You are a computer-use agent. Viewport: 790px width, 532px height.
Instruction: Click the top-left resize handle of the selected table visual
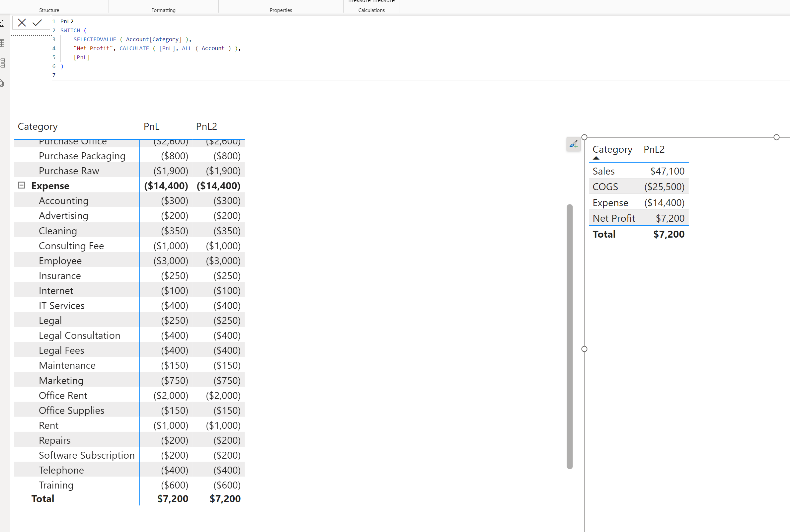tap(584, 137)
